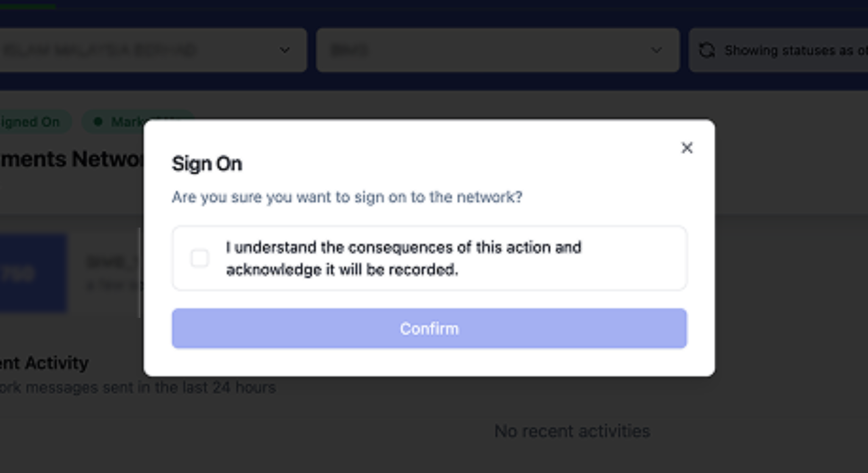Click the 'I understand the consequences' label text

[x=403, y=258]
